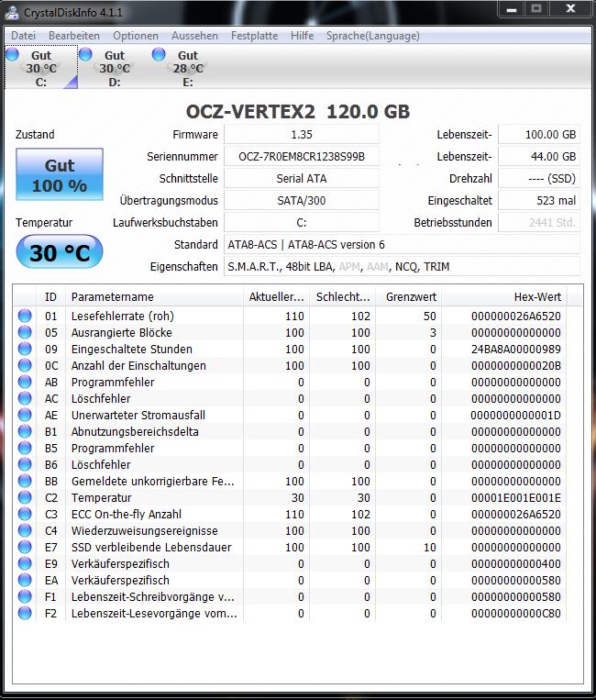Click the Hex-Wert column header
Image resolution: width=596 pixels, height=700 pixels.
[504, 296]
